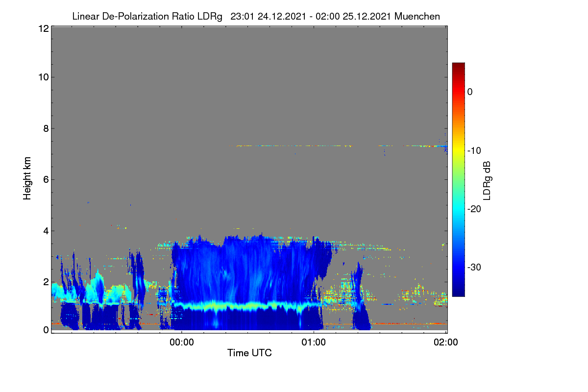Click the -10 label on the colorbar
Screen dimensions: 588x392
pyautogui.click(x=474, y=150)
